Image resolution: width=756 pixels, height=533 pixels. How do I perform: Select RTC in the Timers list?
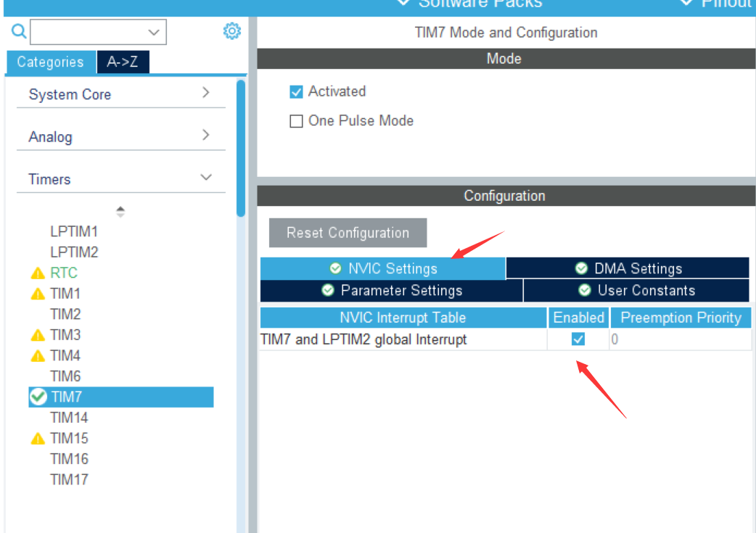(x=64, y=273)
